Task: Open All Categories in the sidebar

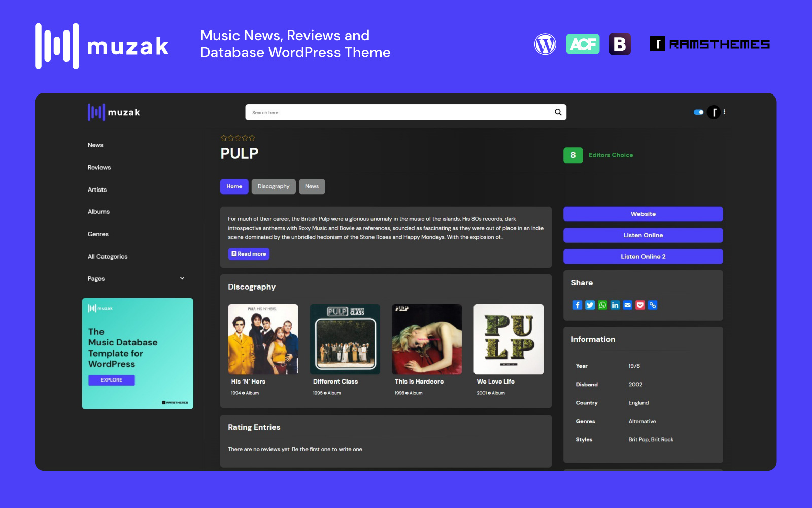Action: click(108, 257)
